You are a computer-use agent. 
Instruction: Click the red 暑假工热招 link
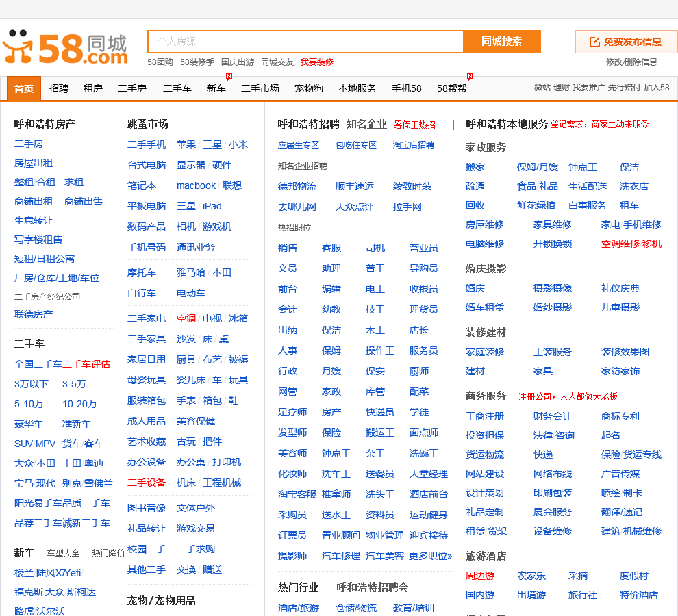click(x=414, y=125)
